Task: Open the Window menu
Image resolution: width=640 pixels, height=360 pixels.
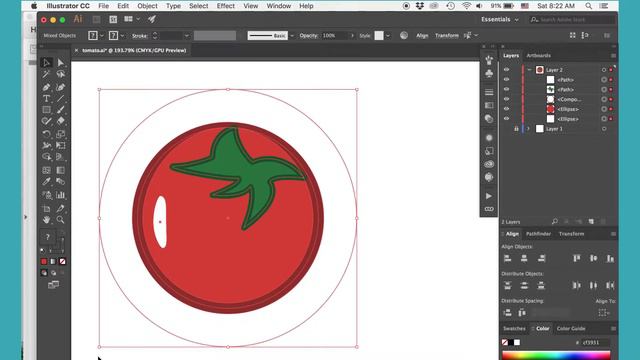Action: coord(279,6)
